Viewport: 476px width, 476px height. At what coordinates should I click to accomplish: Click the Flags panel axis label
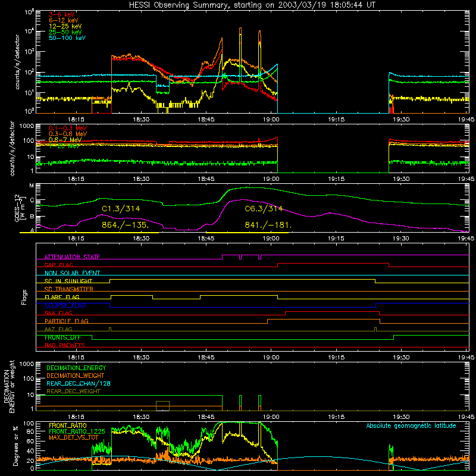click(24, 297)
